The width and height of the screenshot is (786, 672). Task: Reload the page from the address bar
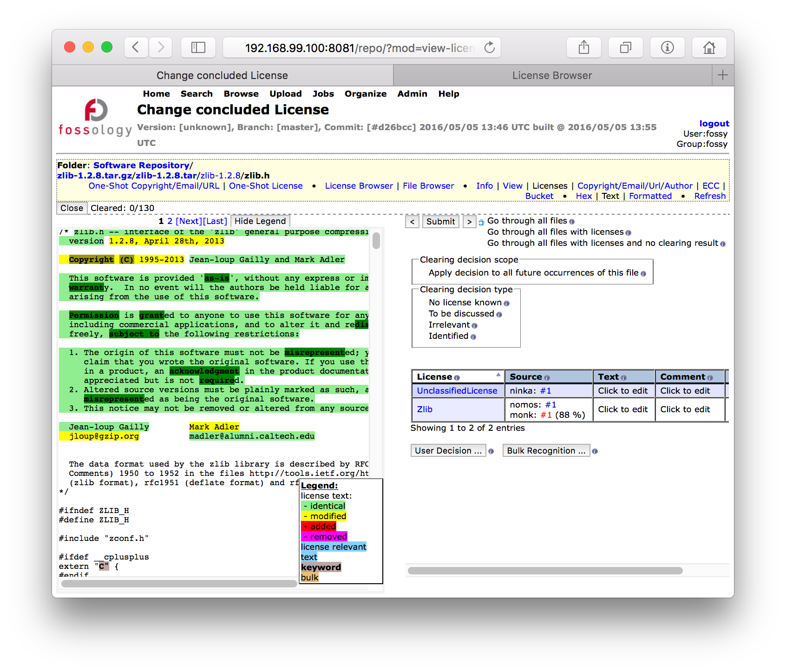(490, 47)
